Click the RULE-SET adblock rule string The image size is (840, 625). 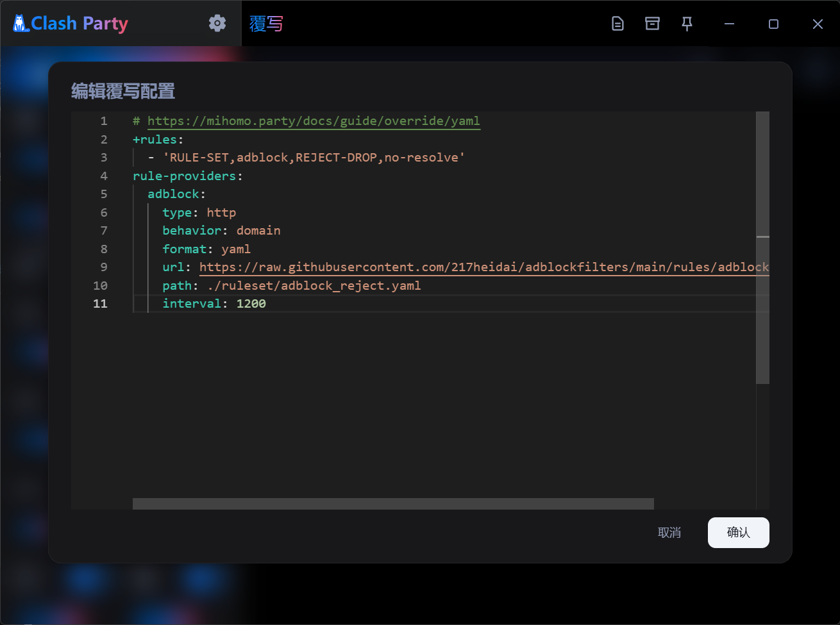coord(314,158)
